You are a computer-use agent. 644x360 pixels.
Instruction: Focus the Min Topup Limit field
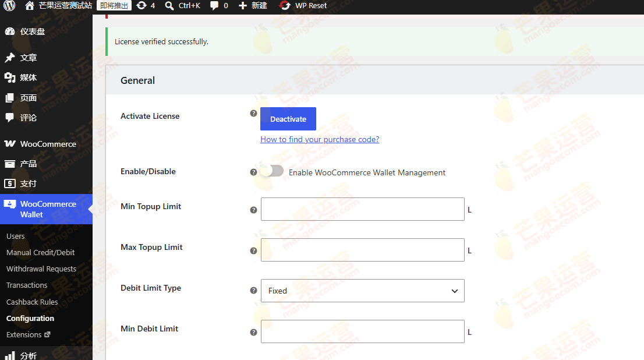363,209
